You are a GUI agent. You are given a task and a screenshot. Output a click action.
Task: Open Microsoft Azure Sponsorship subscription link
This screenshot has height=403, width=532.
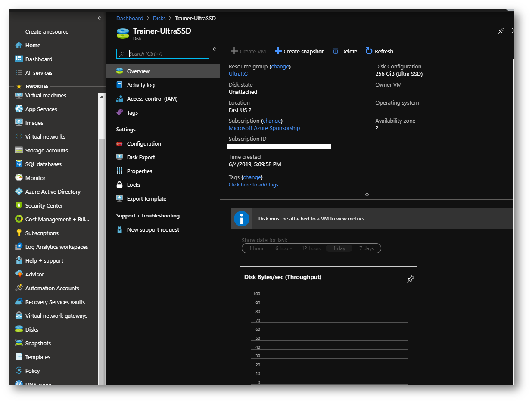pos(264,128)
